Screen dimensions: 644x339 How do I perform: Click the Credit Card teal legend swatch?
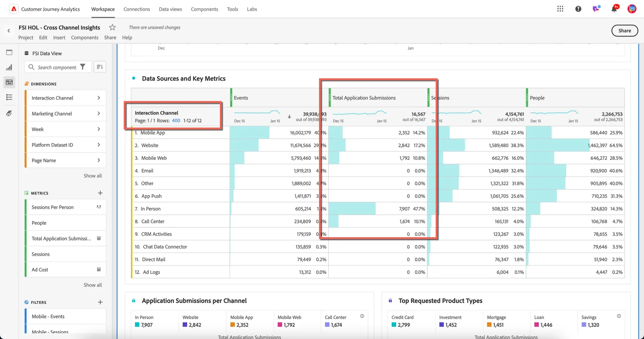[394, 325]
